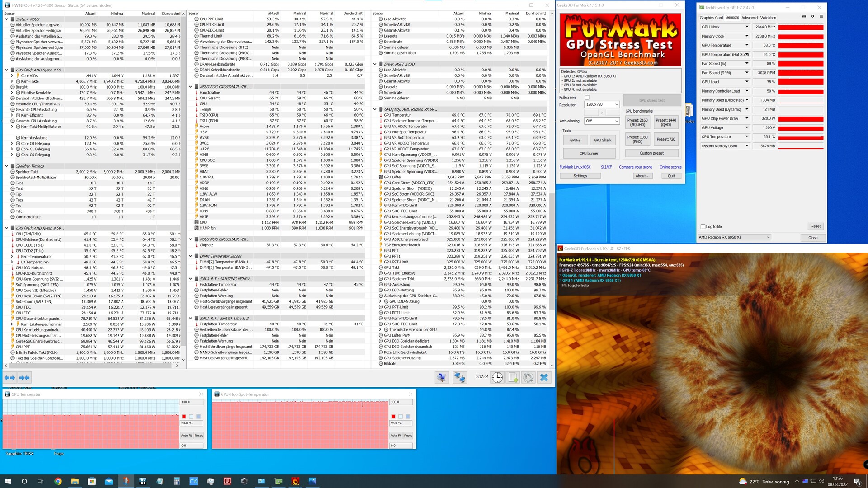Open HWiNFO sensor settings gear icon
The height and width of the screenshot is (488, 868).
click(x=528, y=378)
